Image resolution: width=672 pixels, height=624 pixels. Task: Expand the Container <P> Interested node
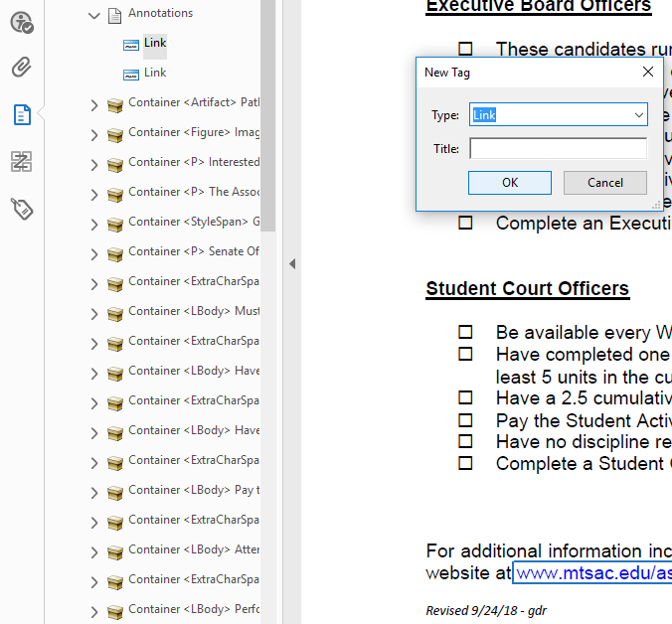[94, 165]
